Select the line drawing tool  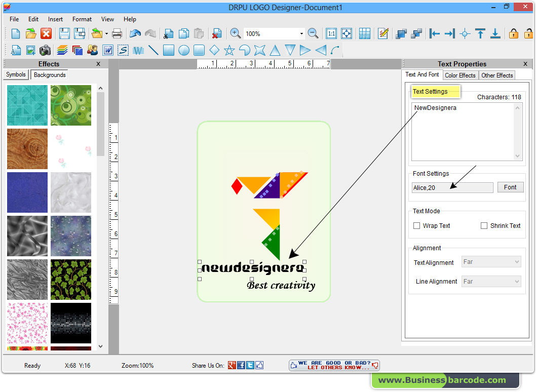coord(153,50)
